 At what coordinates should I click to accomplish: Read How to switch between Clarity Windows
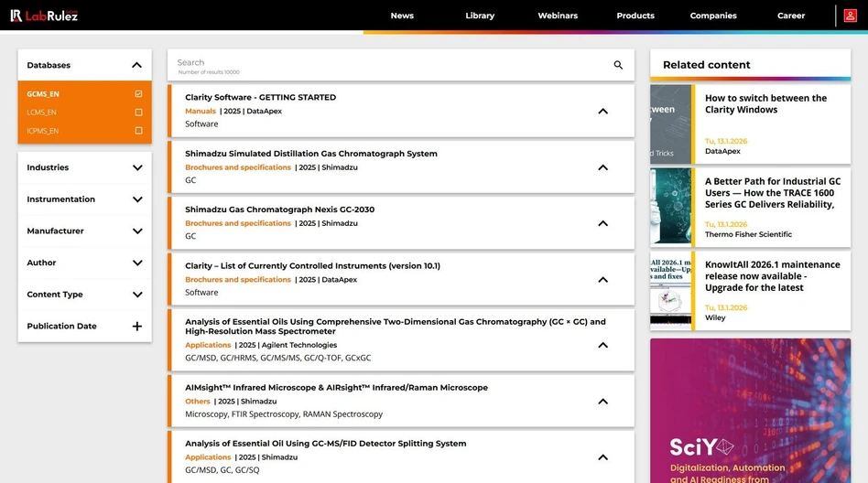765,104
